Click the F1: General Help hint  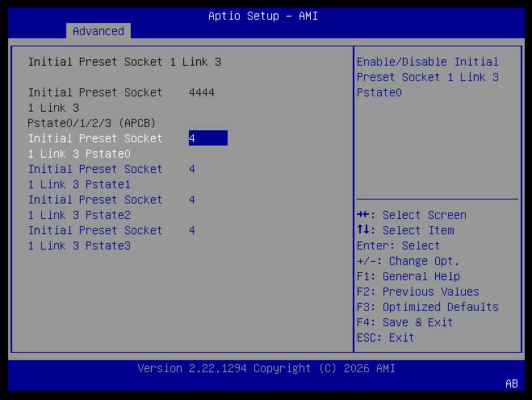click(408, 276)
